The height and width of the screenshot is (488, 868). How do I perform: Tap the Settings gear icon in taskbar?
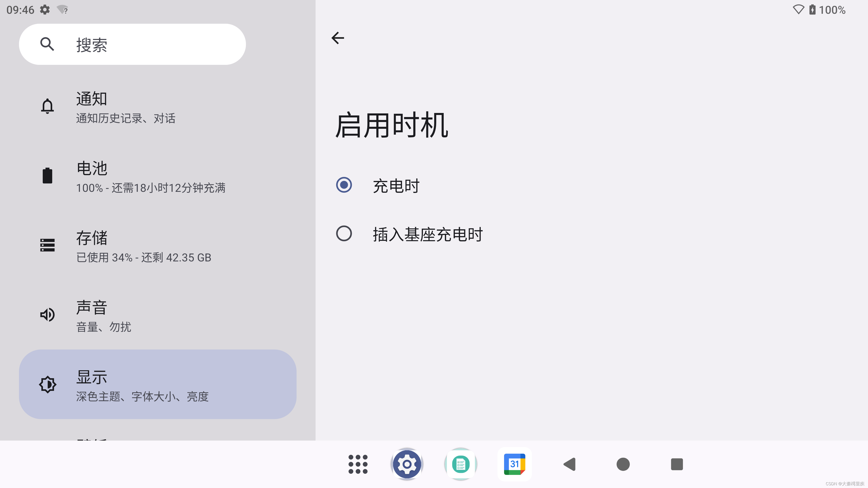407,464
